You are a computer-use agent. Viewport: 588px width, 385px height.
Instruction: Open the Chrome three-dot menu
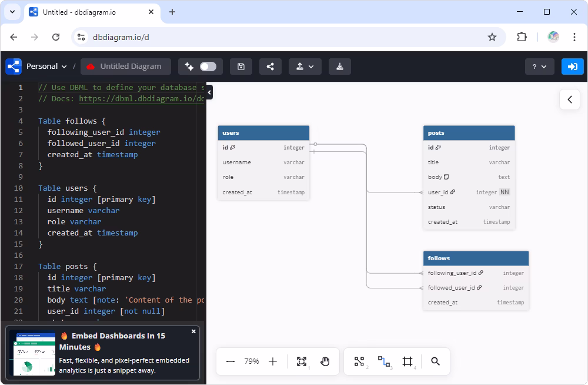pos(574,37)
